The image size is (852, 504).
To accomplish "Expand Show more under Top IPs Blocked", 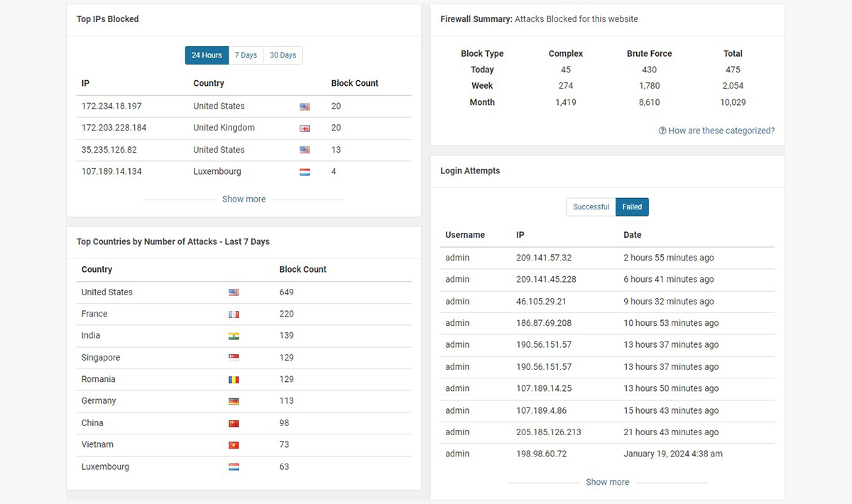I will click(244, 199).
